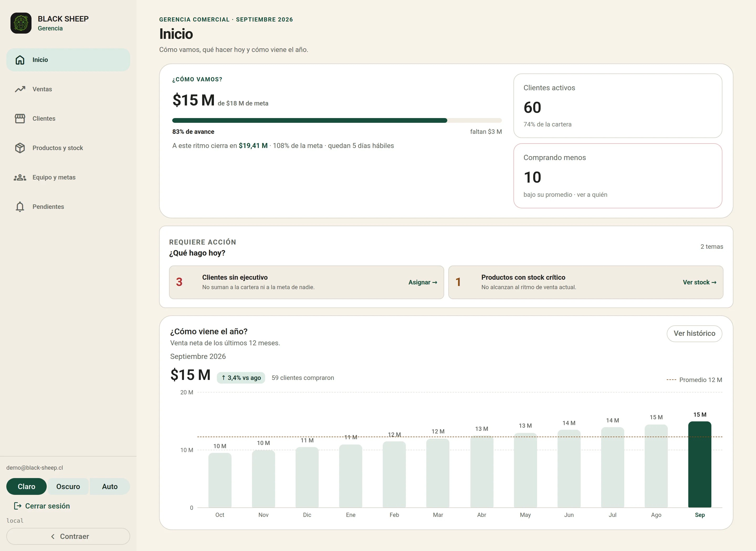Open the Clientes activos card
The height and width of the screenshot is (551, 756).
tap(618, 106)
